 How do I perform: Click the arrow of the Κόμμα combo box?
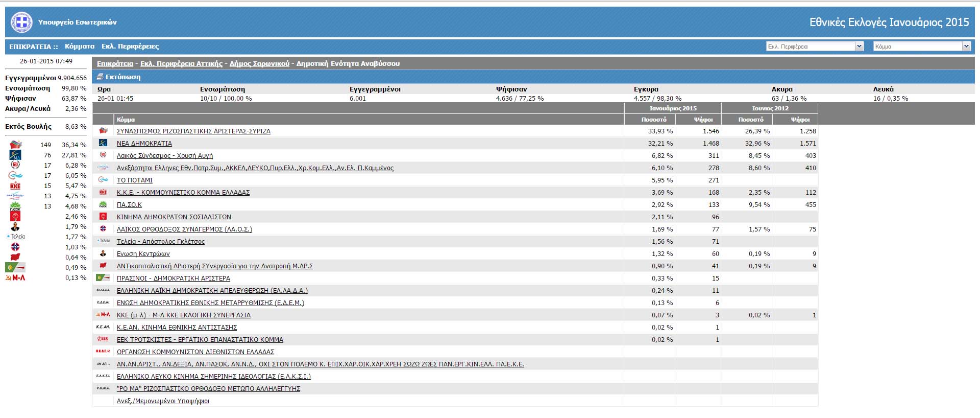tap(966, 47)
